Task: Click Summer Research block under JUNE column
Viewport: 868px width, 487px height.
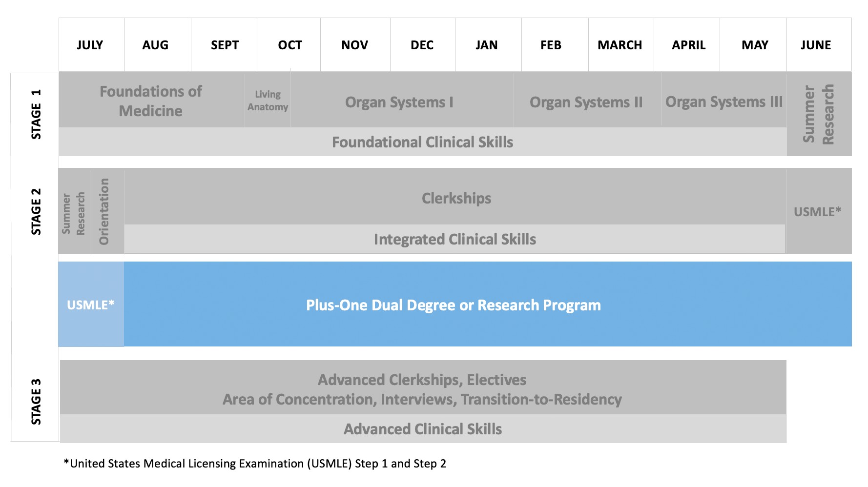Action: pos(819,115)
